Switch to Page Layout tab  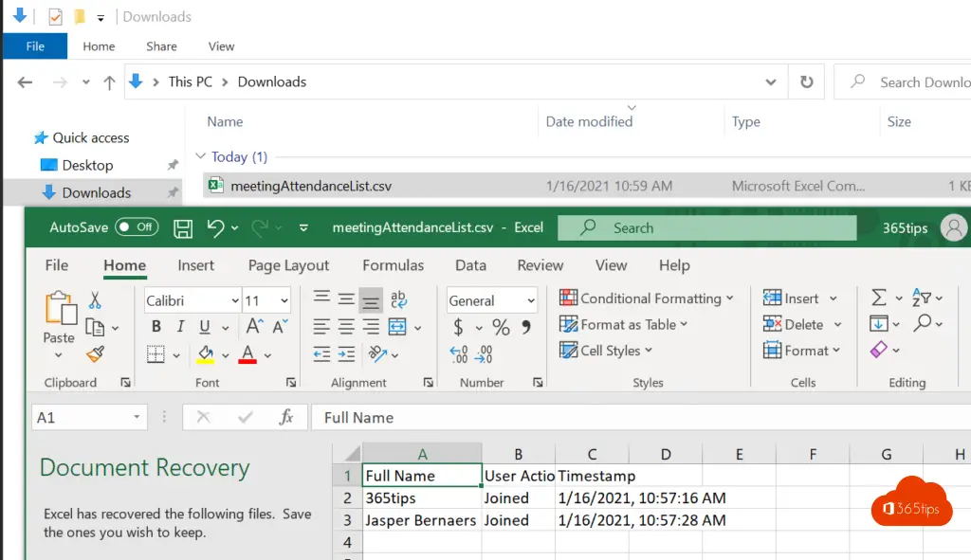point(288,265)
